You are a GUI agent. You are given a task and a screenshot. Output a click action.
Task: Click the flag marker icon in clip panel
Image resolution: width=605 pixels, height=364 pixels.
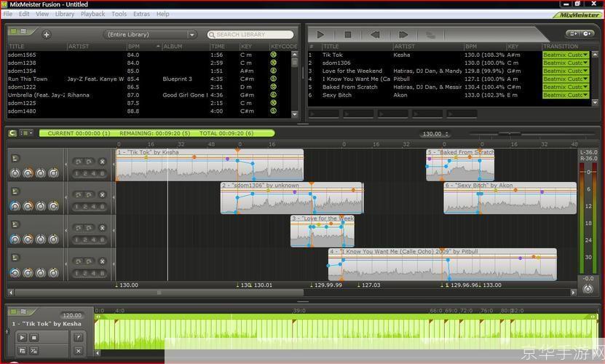(x=79, y=338)
